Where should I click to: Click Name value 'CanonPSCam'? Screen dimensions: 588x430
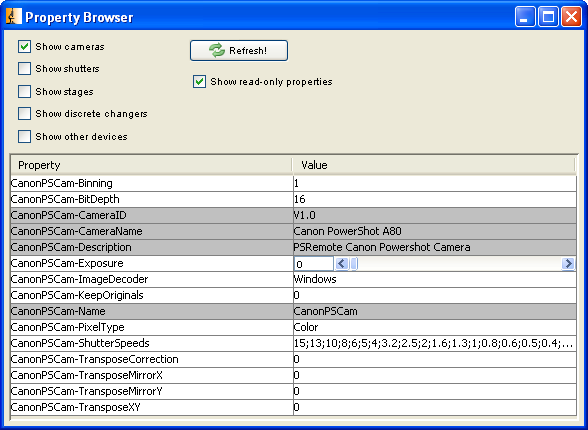point(435,312)
